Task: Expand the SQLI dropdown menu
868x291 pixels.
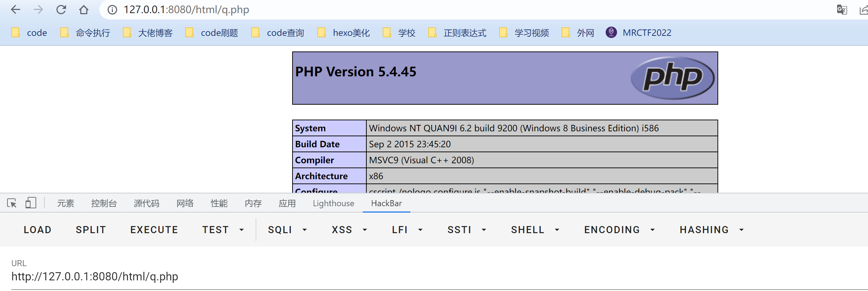Action: click(x=288, y=230)
